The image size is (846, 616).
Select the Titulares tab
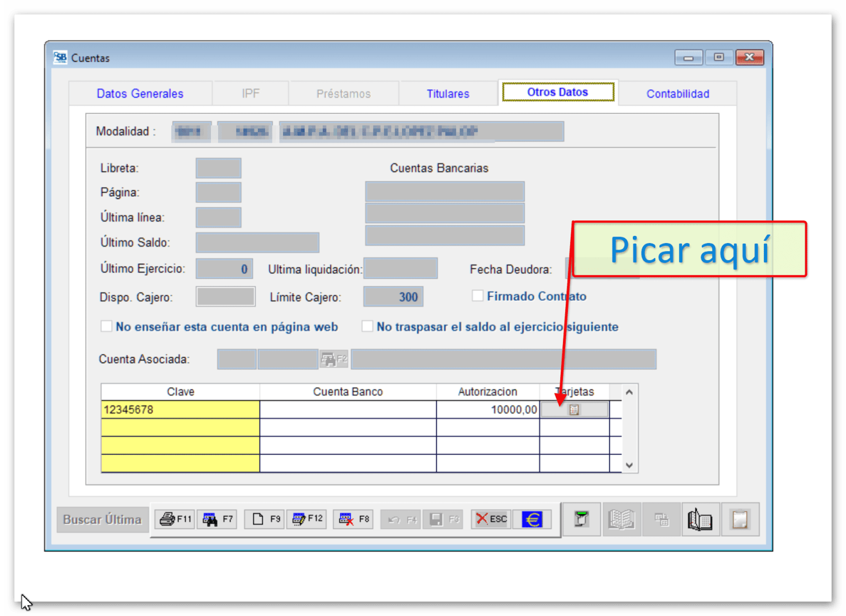pos(448,94)
